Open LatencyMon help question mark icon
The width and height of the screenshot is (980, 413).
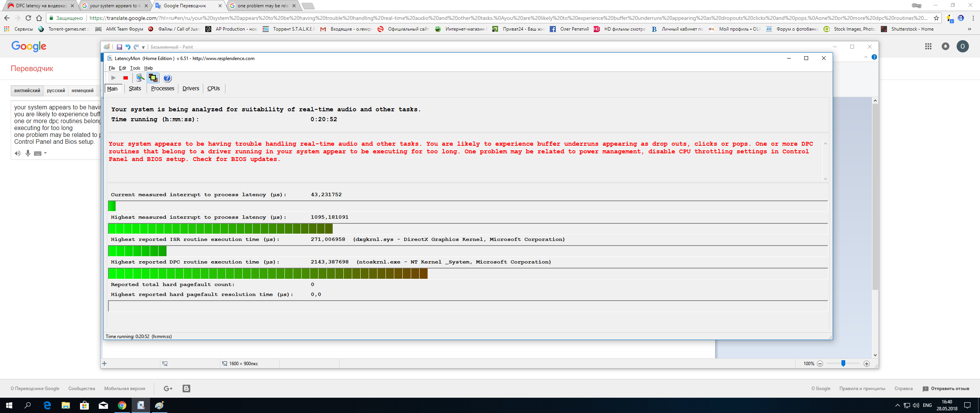pos(167,78)
